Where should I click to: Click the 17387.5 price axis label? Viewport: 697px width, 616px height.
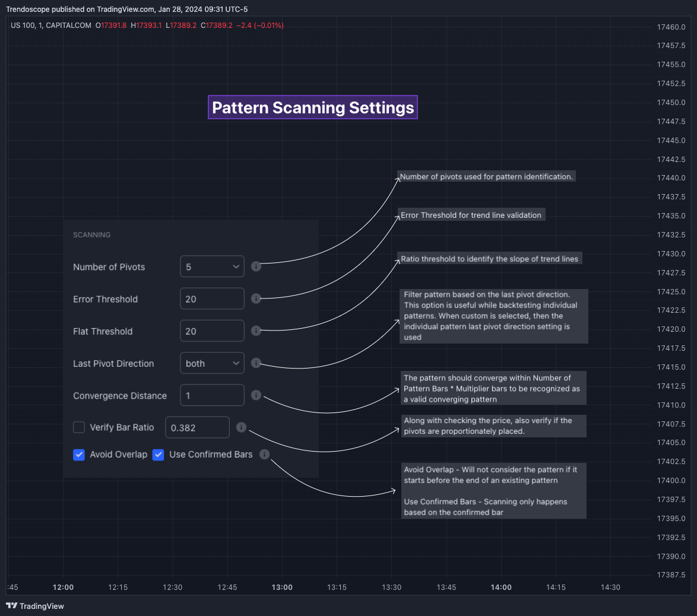(x=671, y=574)
